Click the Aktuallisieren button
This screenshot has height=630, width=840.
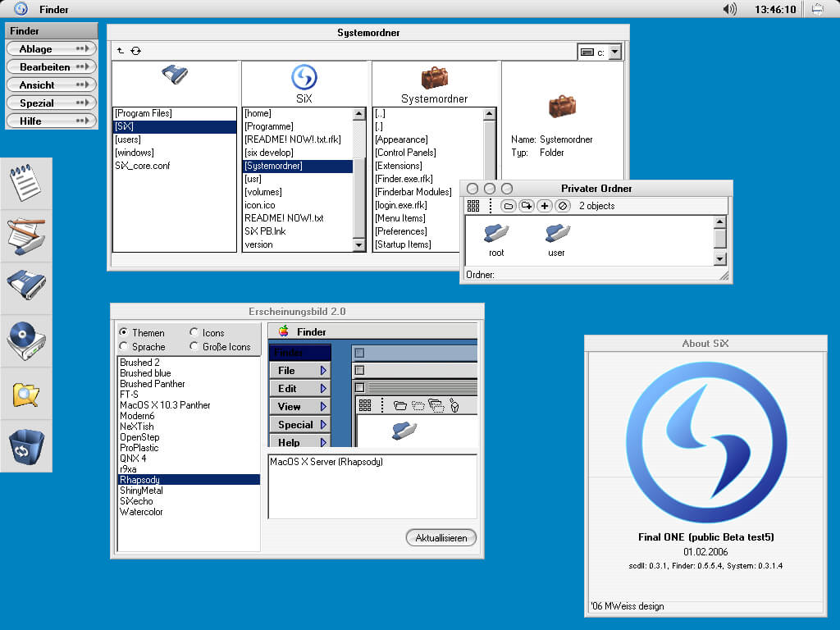point(441,538)
